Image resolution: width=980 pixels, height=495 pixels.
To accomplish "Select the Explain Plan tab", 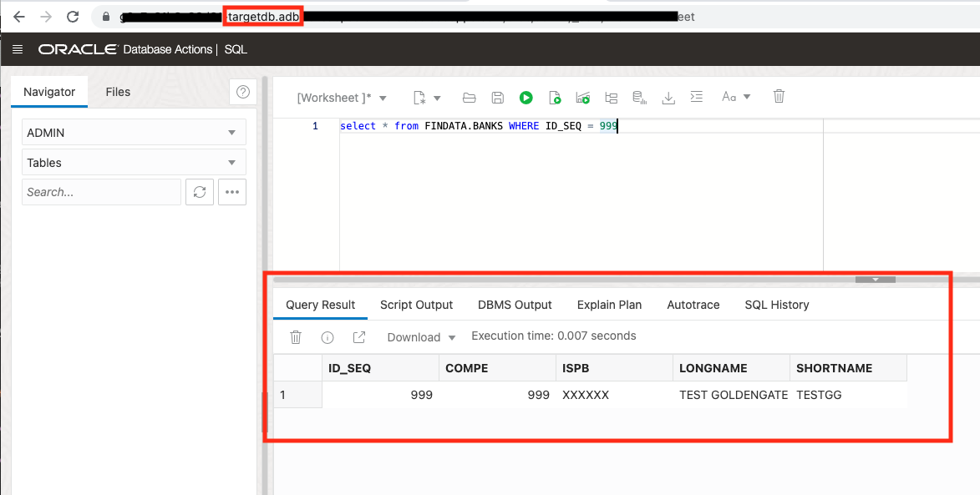I will 609,305.
